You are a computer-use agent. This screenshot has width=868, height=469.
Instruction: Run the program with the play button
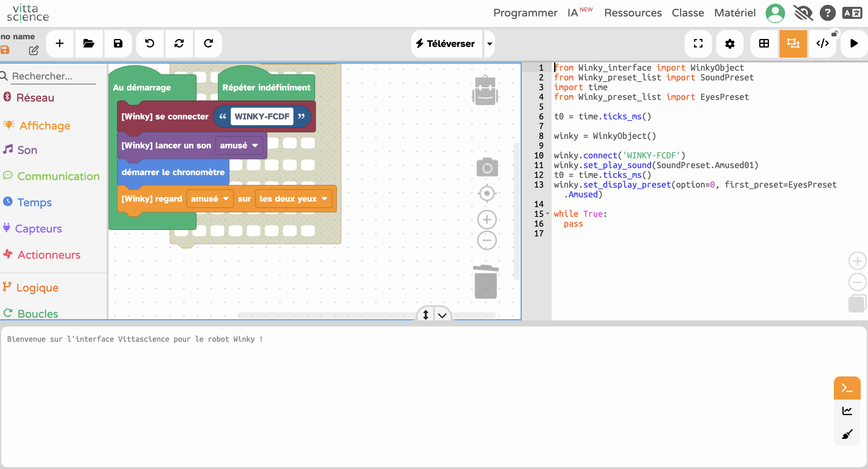[x=854, y=44]
